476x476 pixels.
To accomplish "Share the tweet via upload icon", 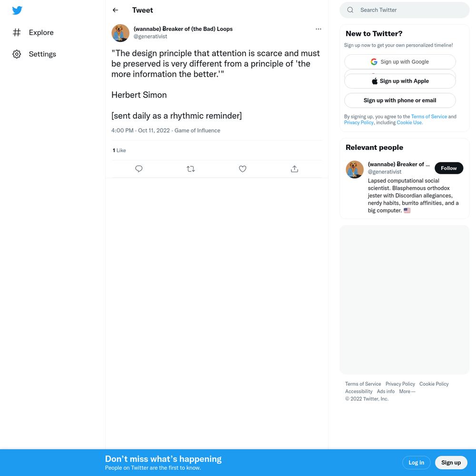I will tap(295, 169).
